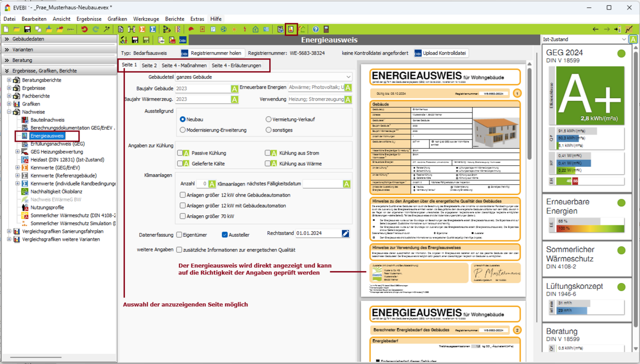The width and height of the screenshot is (640, 364).
Task: Expand Beratungsberichte tree node
Action: pos(9,80)
